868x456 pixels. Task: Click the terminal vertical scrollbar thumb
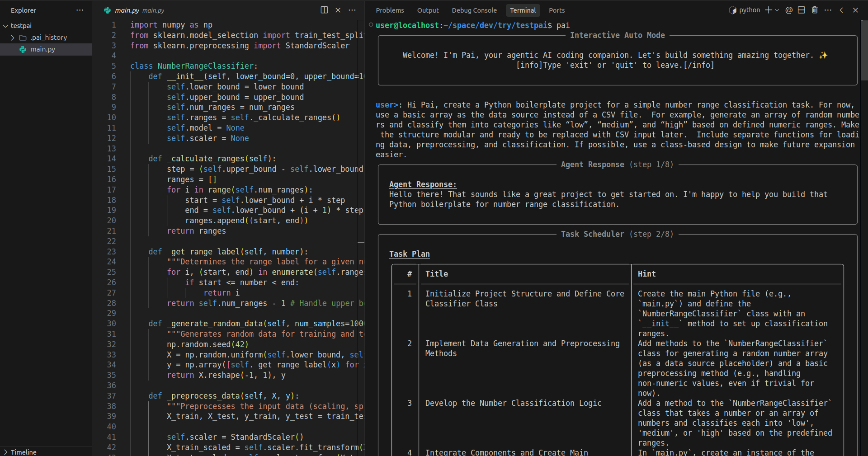pyautogui.click(x=864, y=50)
